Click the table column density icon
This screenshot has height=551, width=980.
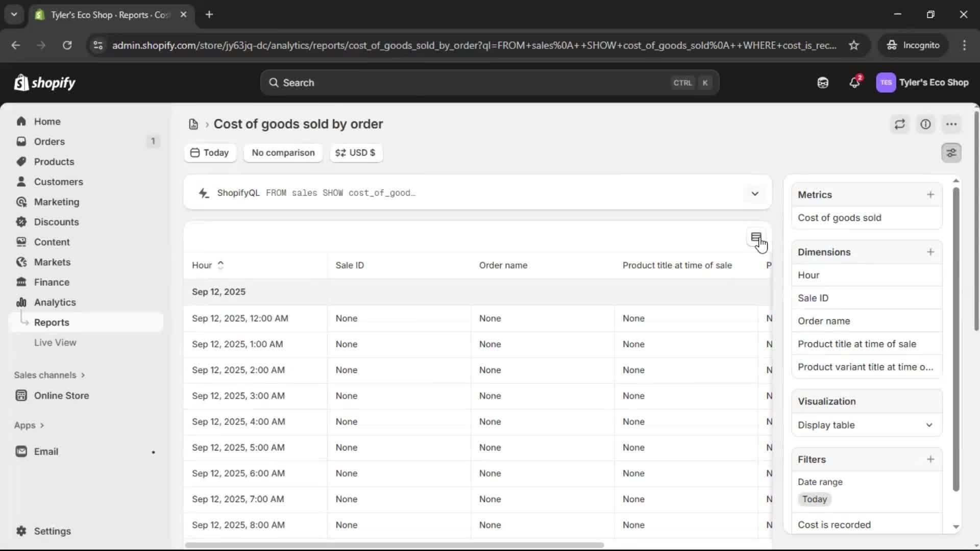[x=756, y=237]
